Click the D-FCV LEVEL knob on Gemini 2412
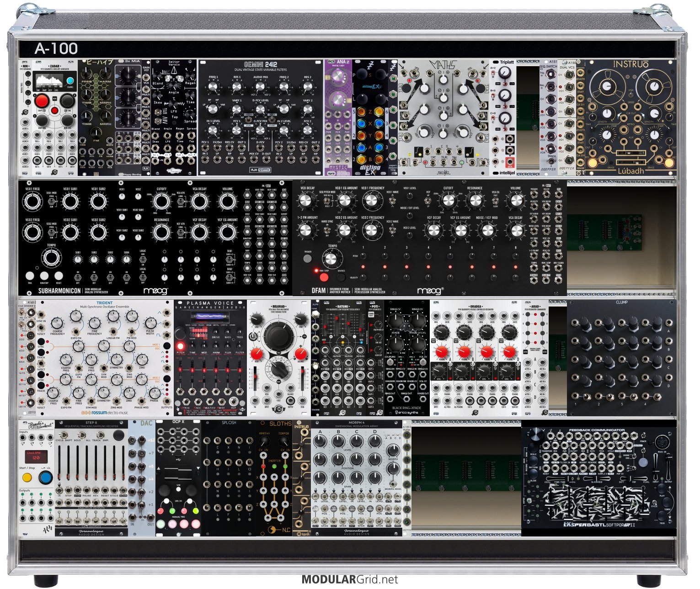The height and width of the screenshot is (589, 700). [260, 109]
